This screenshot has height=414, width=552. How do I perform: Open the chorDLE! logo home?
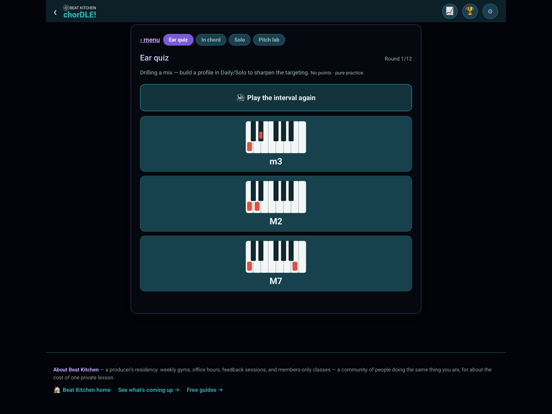80,12
